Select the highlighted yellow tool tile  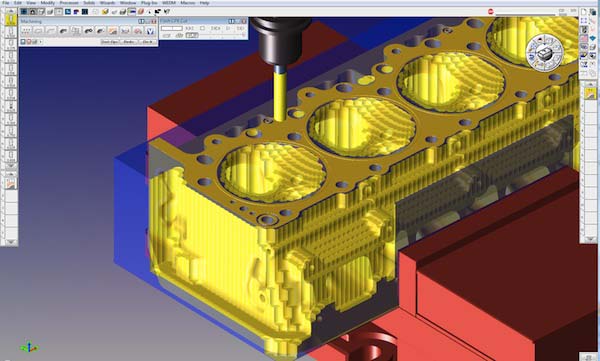[11, 19]
